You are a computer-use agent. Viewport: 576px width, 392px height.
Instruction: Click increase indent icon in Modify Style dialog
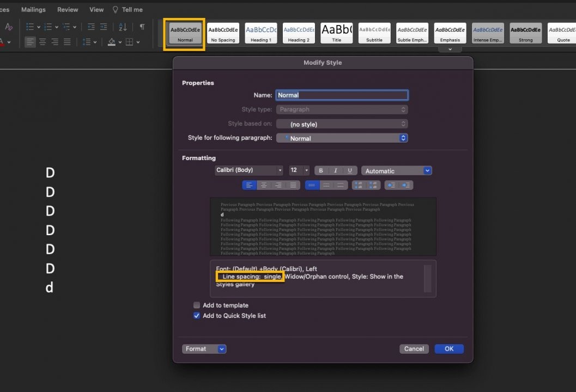[405, 185]
